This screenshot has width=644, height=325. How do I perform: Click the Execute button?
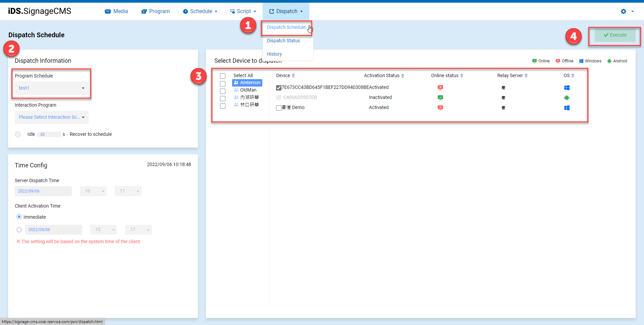pyautogui.click(x=615, y=35)
